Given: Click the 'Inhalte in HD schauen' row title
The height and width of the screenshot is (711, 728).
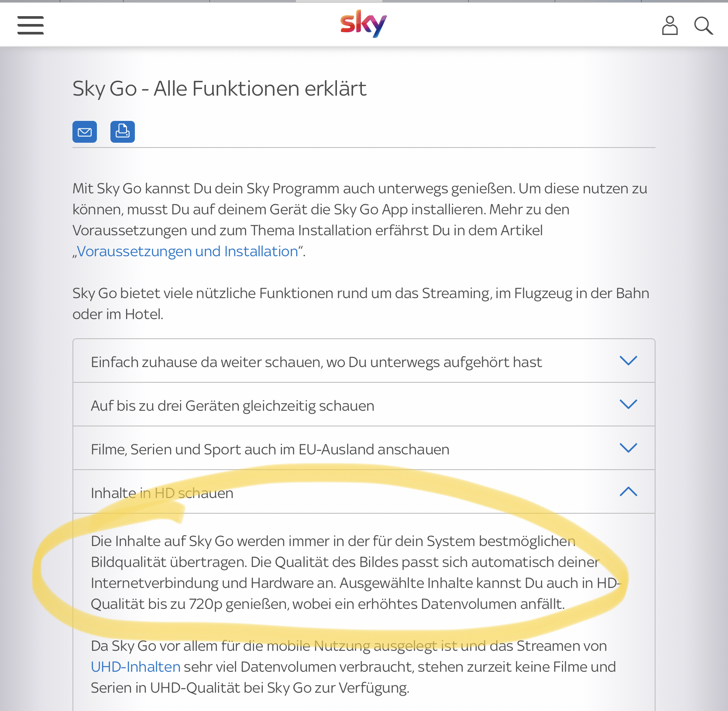Looking at the screenshot, I should pos(162,493).
